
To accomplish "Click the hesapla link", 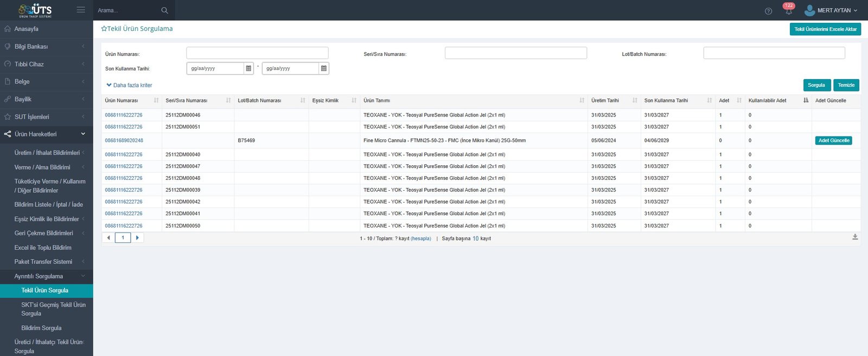I will [x=421, y=238].
